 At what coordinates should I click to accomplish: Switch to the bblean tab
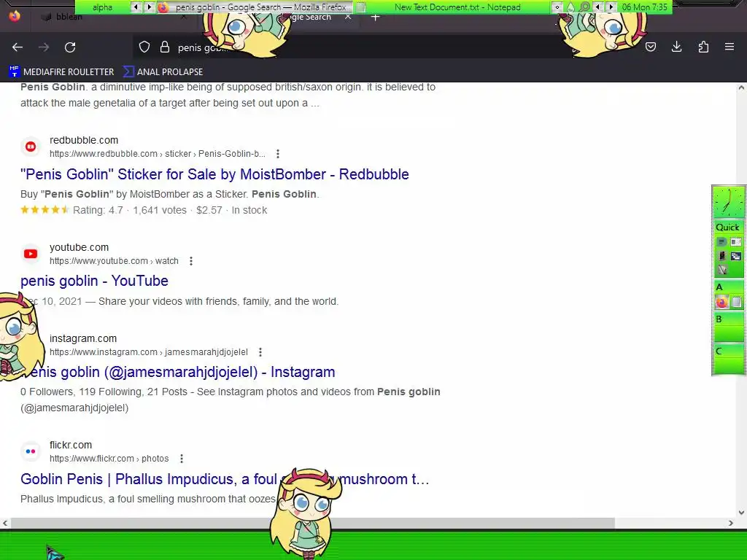pos(69,17)
